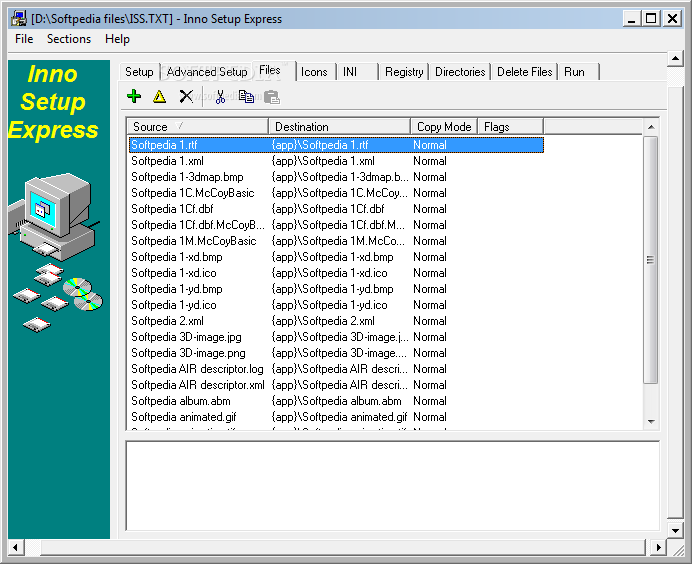Switch to the Run tab
This screenshot has height=564, width=692.
[x=579, y=71]
